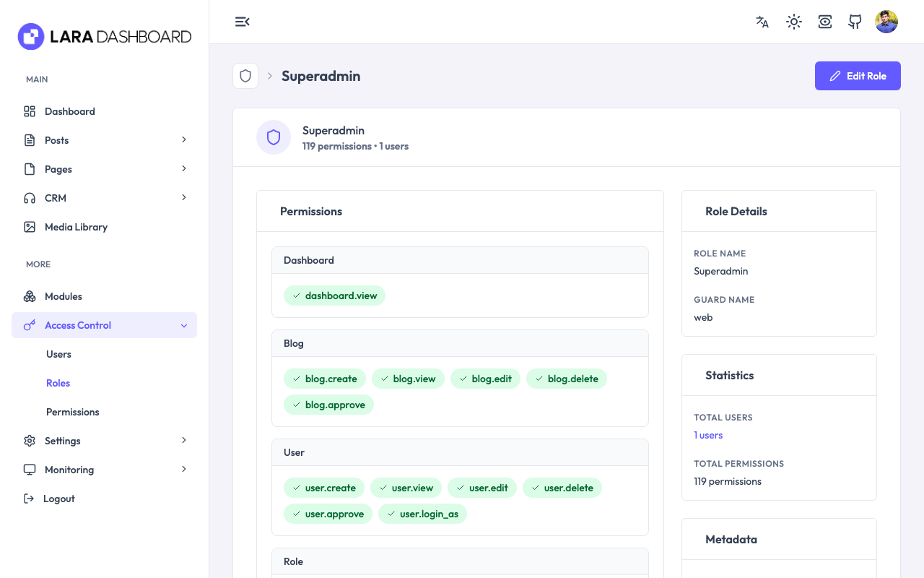924x578 pixels.
Task: Open the user profile avatar menu
Action: (x=886, y=22)
